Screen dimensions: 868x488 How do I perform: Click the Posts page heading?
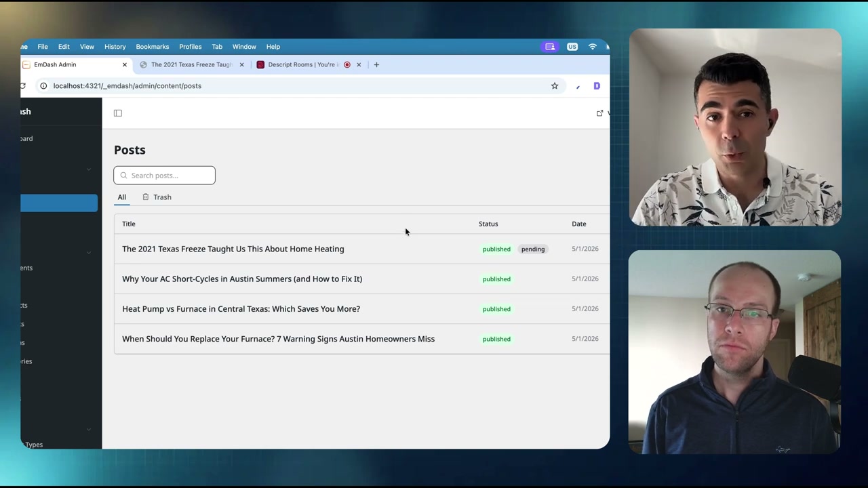[x=130, y=150]
